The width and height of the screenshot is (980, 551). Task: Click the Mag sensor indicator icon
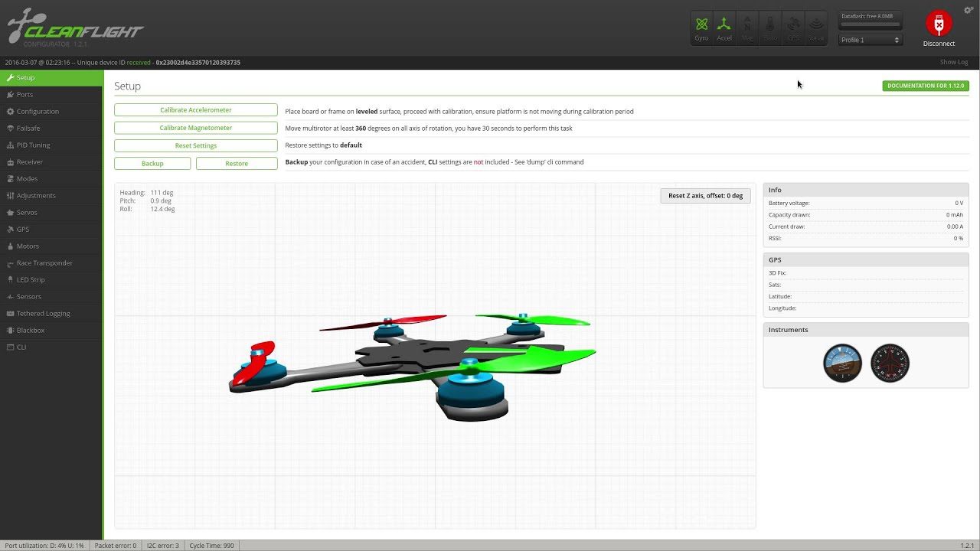point(747,28)
